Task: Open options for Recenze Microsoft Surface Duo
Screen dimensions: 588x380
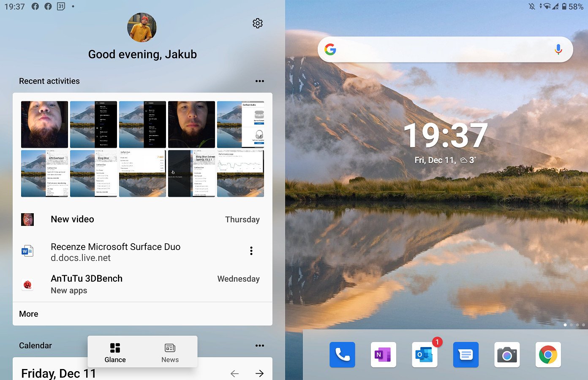Action: click(x=251, y=251)
